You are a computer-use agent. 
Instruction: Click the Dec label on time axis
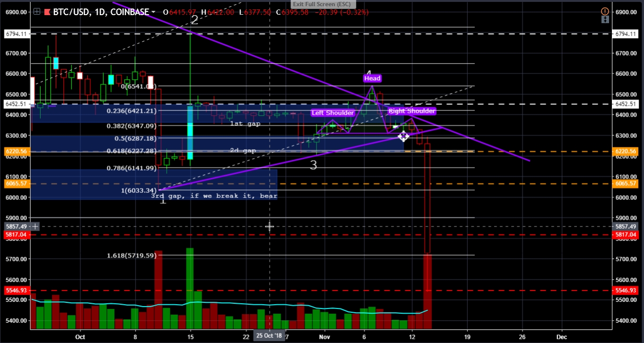coord(561,337)
